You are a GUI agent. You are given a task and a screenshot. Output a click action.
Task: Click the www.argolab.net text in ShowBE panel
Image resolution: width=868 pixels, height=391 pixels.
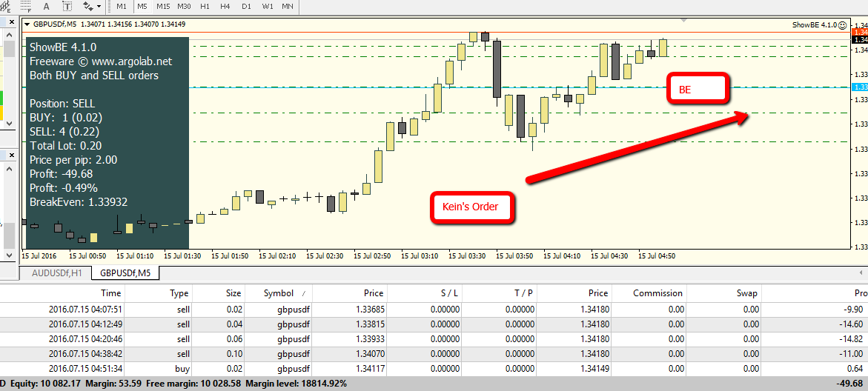[132, 61]
